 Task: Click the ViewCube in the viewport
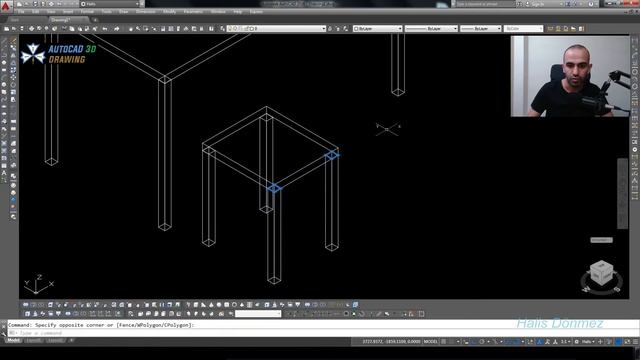tap(602, 273)
